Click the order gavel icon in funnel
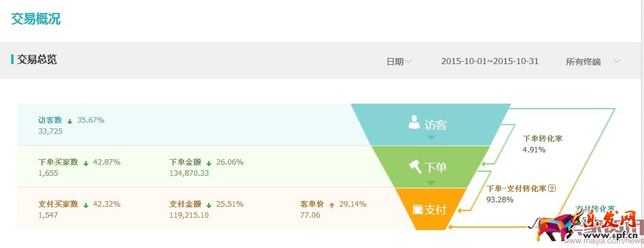Screen dimensions: 644x248 [414, 165]
